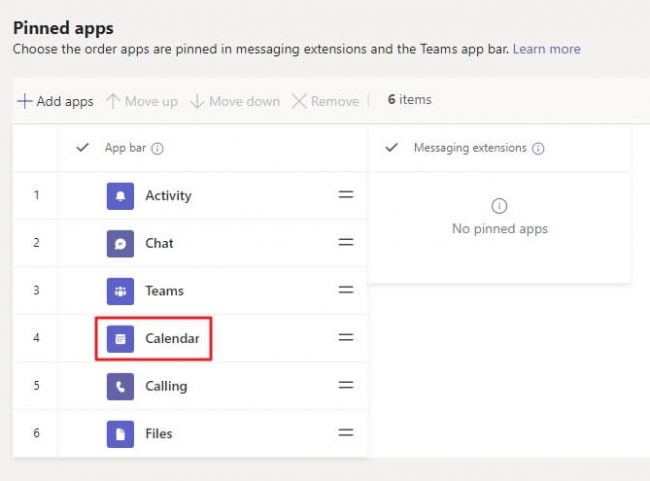Screen dimensions: 650x481
Task: Select the Activity app name
Action: pos(168,196)
